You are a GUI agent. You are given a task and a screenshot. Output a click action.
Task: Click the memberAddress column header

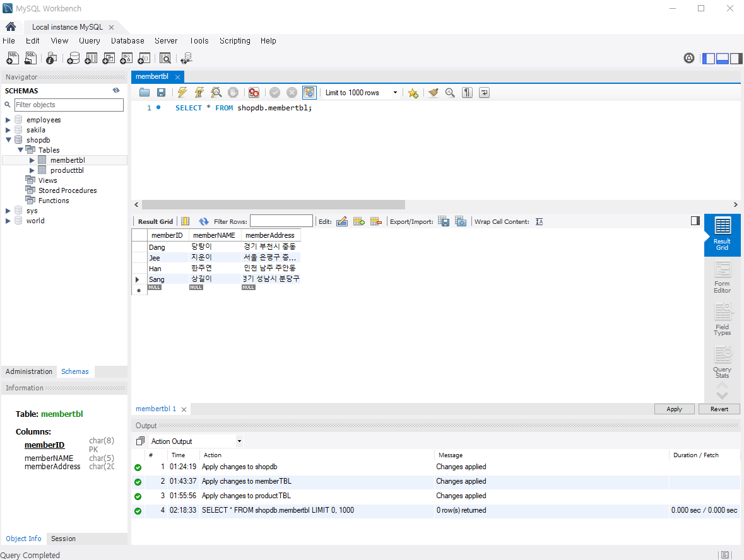click(x=270, y=235)
